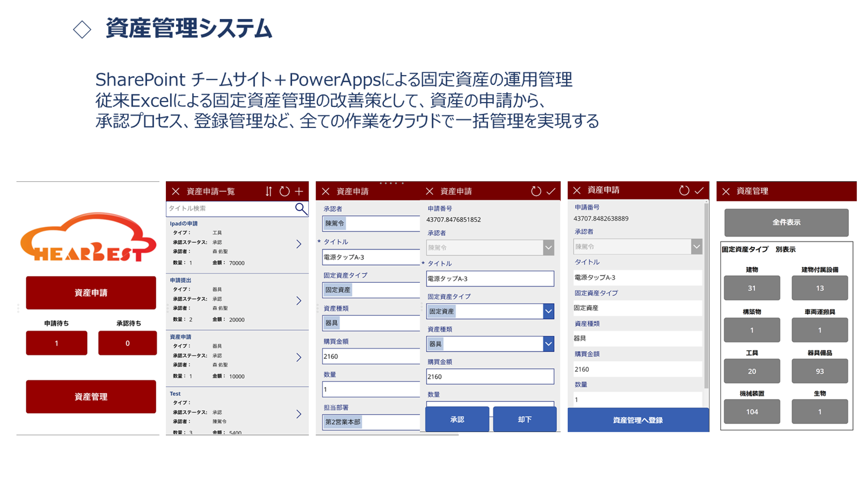Click 資産管理システム slide heading
Viewport: 868px width, 481px height.
point(189,28)
